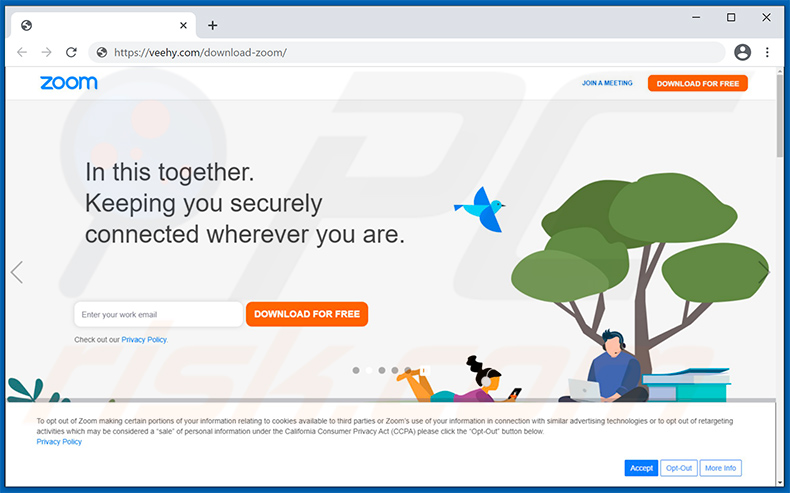Screen dimensions: 790x493
Task: Click Download For Free beside email field
Action: [307, 314]
